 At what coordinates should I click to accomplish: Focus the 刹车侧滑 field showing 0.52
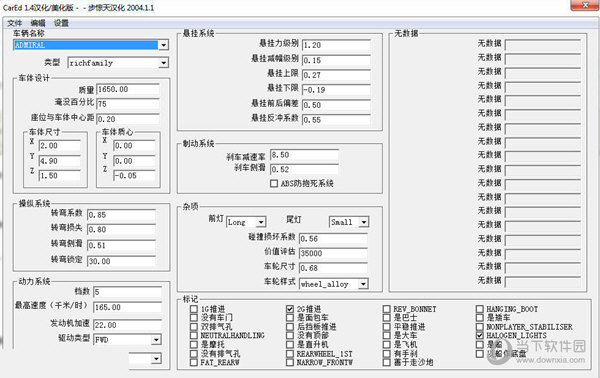point(304,169)
